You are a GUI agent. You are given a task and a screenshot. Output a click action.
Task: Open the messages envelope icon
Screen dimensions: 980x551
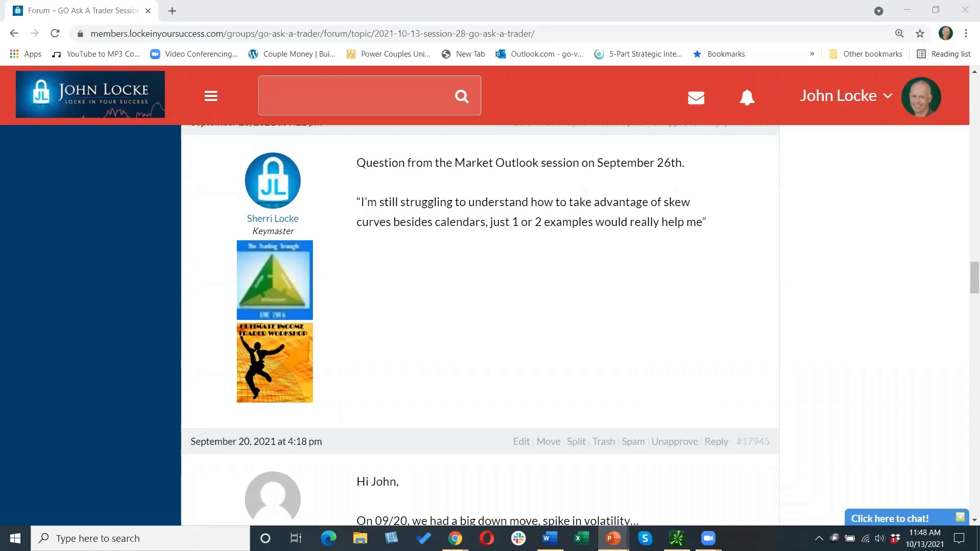[696, 97]
